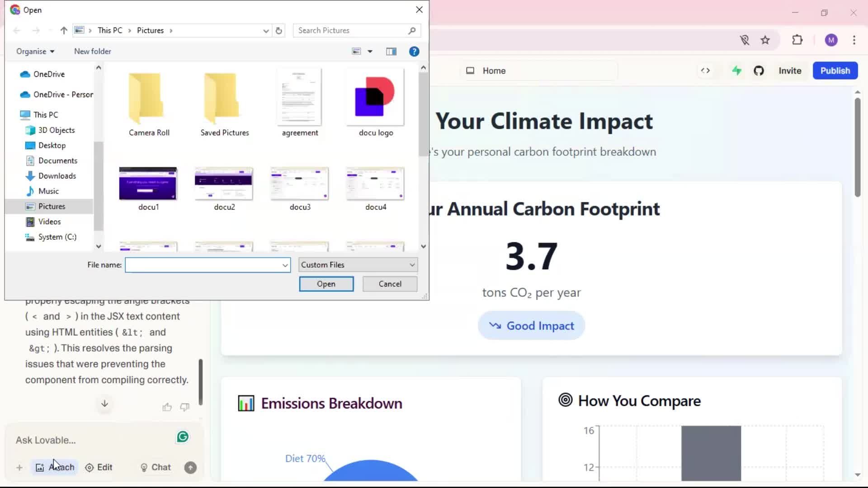This screenshot has width=868, height=488.
Task: Click the Attach button
Action: 55,467
